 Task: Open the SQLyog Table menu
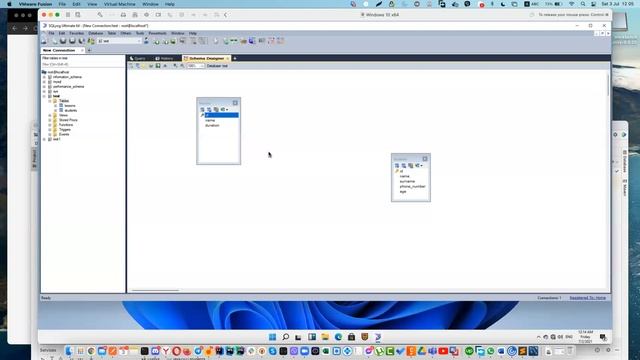(111, 33)
